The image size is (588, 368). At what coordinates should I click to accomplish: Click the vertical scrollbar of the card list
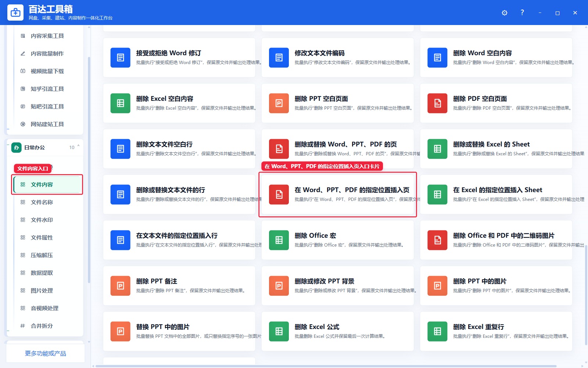tap(586, 296)
